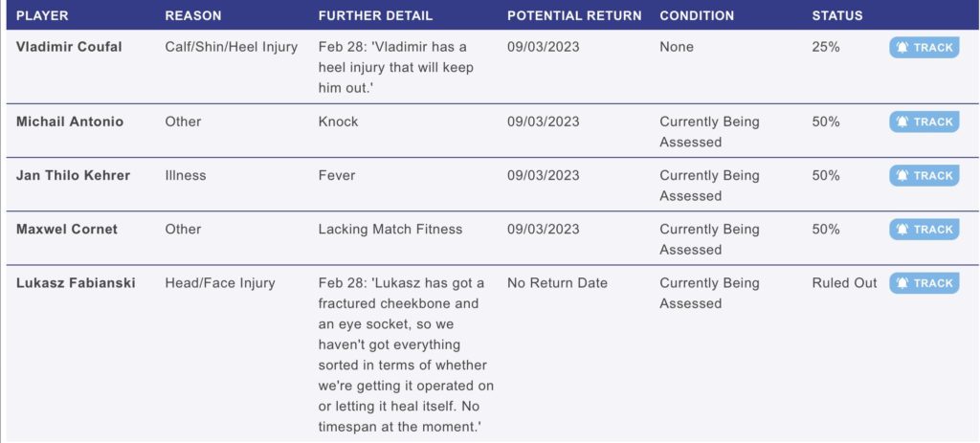Image resolution: width=980 pixels, height=443 pixels.
Task: Track Vladimir Coufal's injury updates
Action: click(924, 48)
